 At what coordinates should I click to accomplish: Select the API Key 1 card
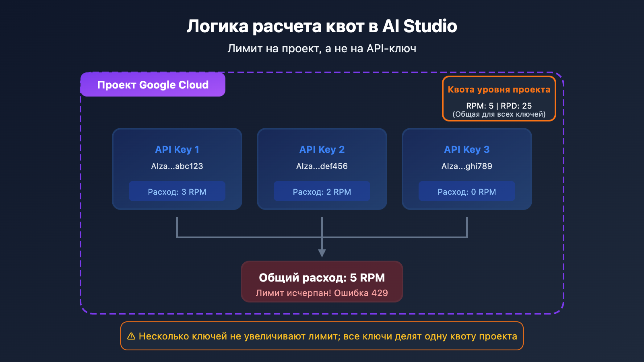177,169
